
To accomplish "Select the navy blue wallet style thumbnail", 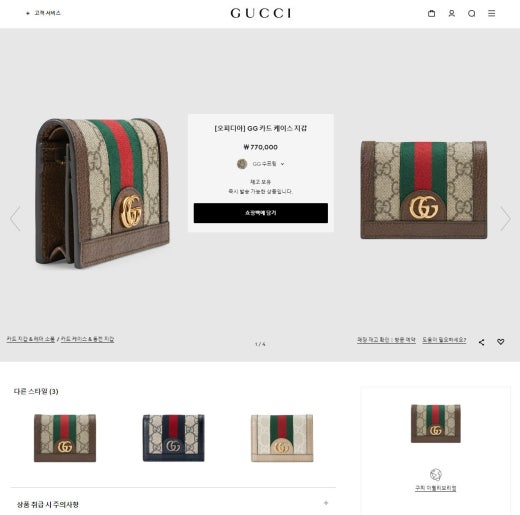I will point(173,438).
